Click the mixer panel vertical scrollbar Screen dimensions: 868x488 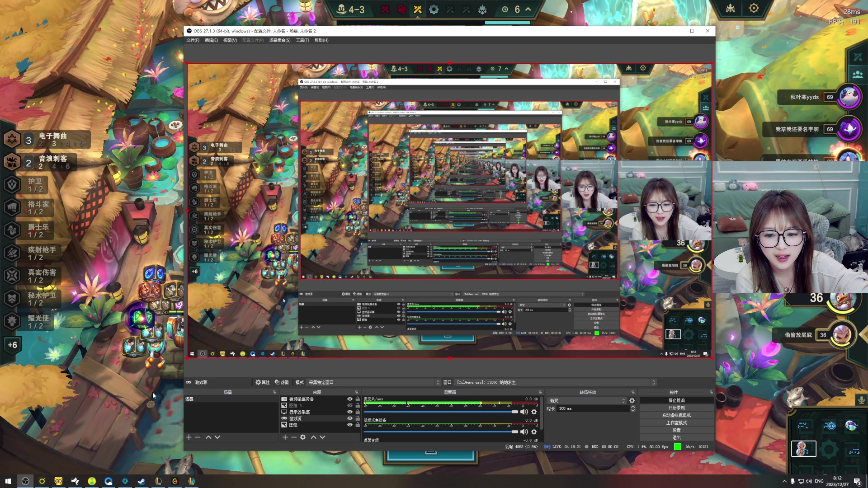(x=542, y=413)
